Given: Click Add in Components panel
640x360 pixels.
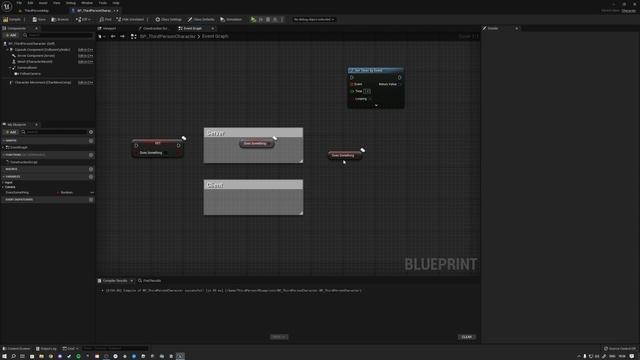Looking at the screenshot, I should pos(11,35).
